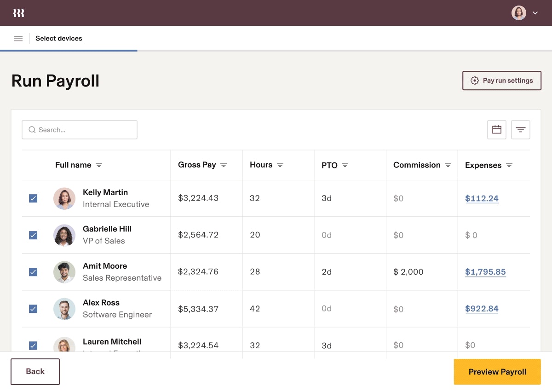Sort by Full name column icon
The height and width of the screenshot is (392, 552).
coord(99,165)
